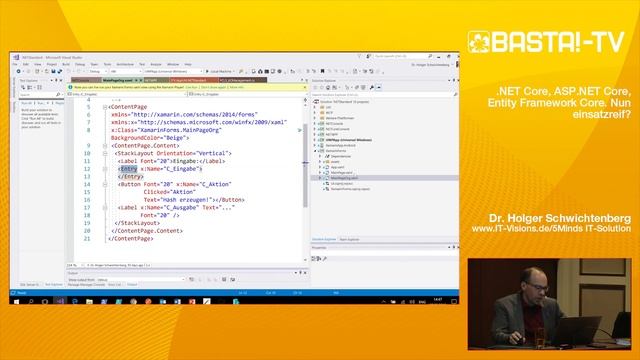
Task: Select the NETCoreConsole project
Action: (x=337, y=129)
